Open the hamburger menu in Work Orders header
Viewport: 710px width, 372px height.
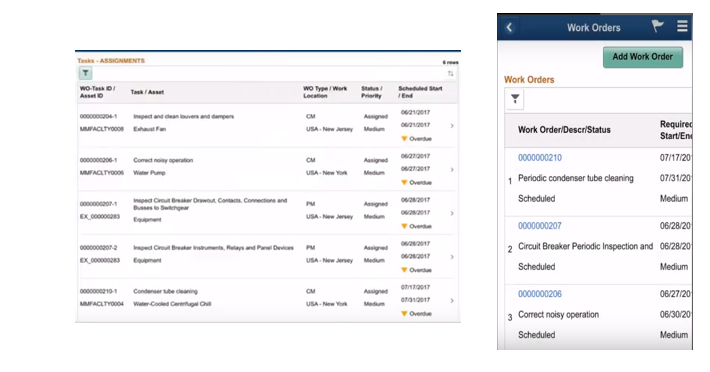[682, 26]
